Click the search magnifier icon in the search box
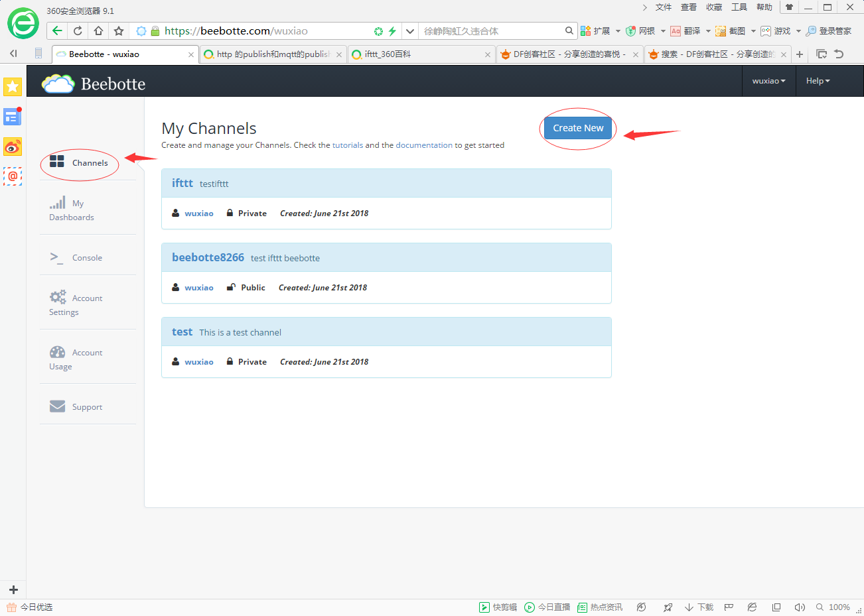 click(569, 31)
